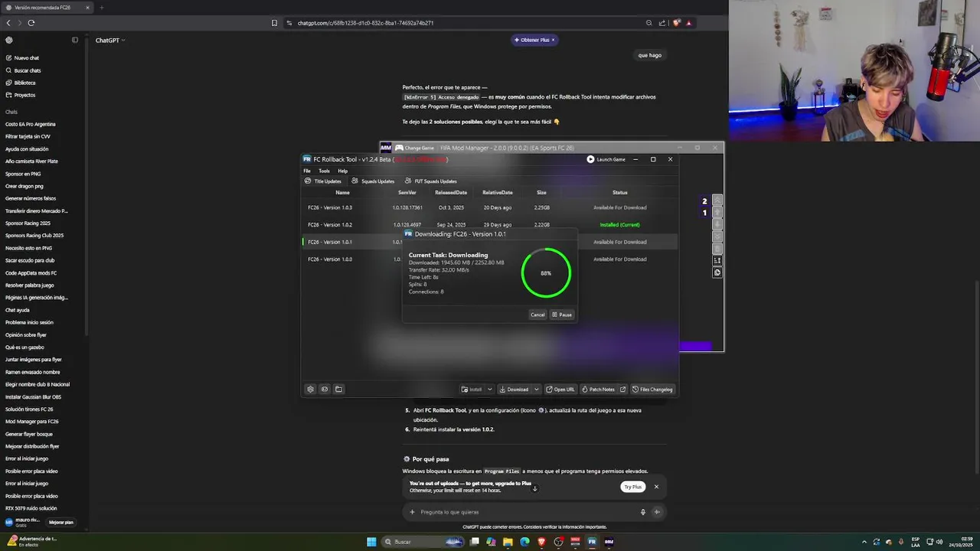Sort by the Size column header
This screenshot has width=980, height=551.
pyautogui.click(x=541, y=192)
